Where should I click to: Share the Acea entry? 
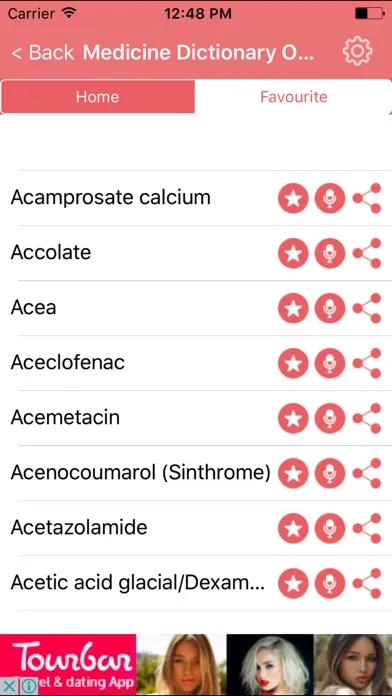(x=367, y=308)
